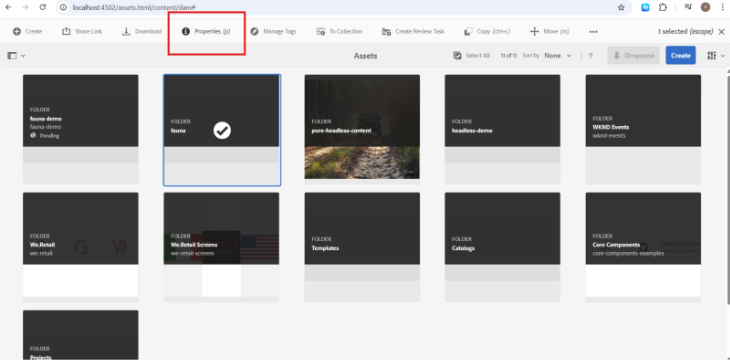Screen dimensions: 730x360
Task: Open the WKND Events folder card
Action: [x=643, y=129]
